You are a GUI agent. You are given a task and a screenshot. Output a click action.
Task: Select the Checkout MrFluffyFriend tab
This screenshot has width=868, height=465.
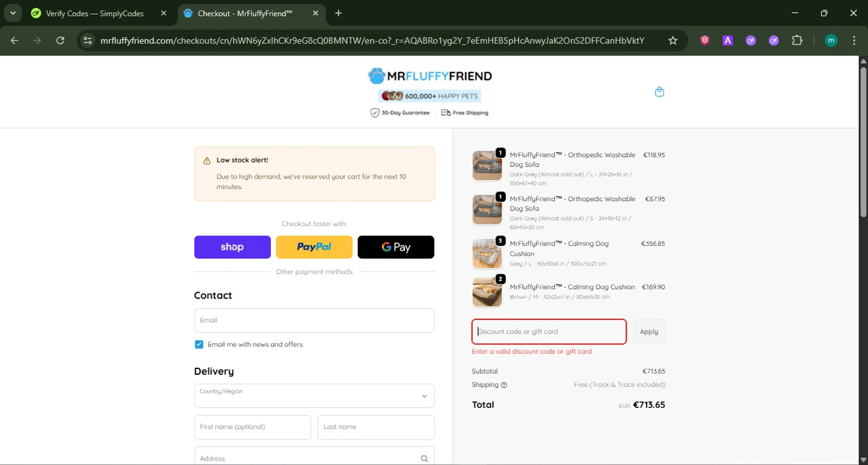[251, 13]
